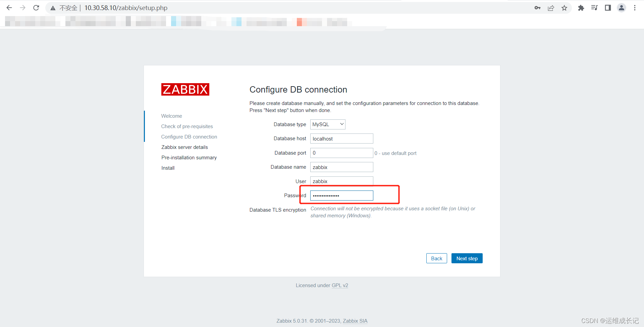The image size is (644, 327).
Task: Select the Install step
Action: [168, 168]
